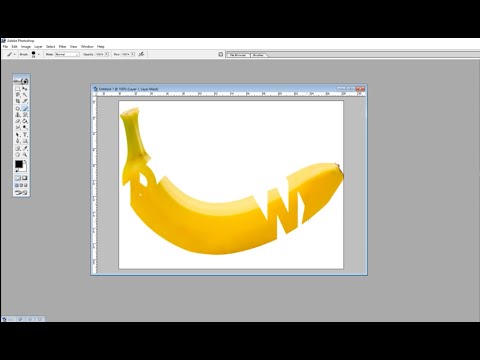Click the toggle palettes icon in options bar
Screen dimensions: 480x360
[x=220, y=54]
